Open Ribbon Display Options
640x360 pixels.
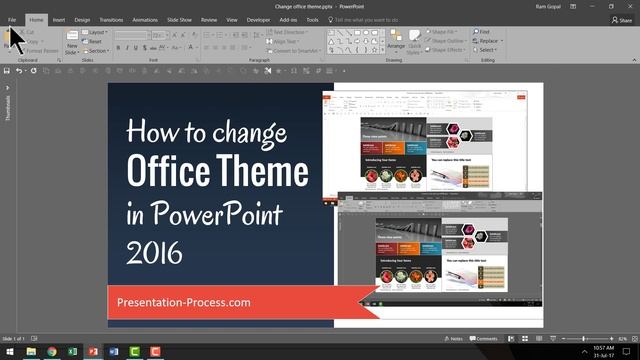[x=573, y=7]
